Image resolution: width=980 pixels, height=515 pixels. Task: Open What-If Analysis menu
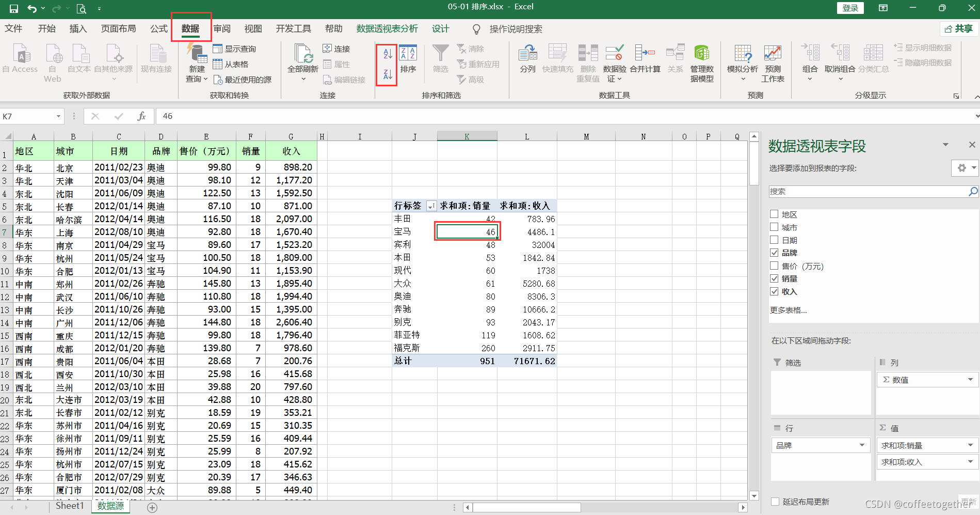[x=743, y=63]
